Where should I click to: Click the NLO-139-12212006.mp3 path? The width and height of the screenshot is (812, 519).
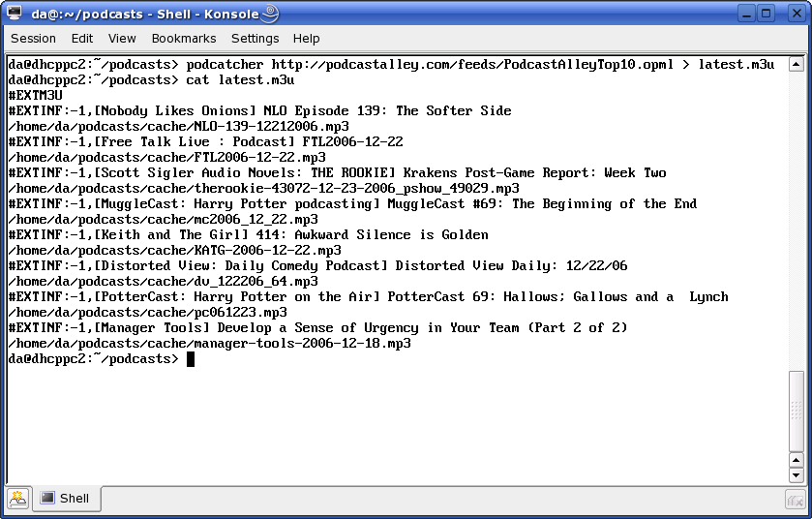[x=179, y=127]
